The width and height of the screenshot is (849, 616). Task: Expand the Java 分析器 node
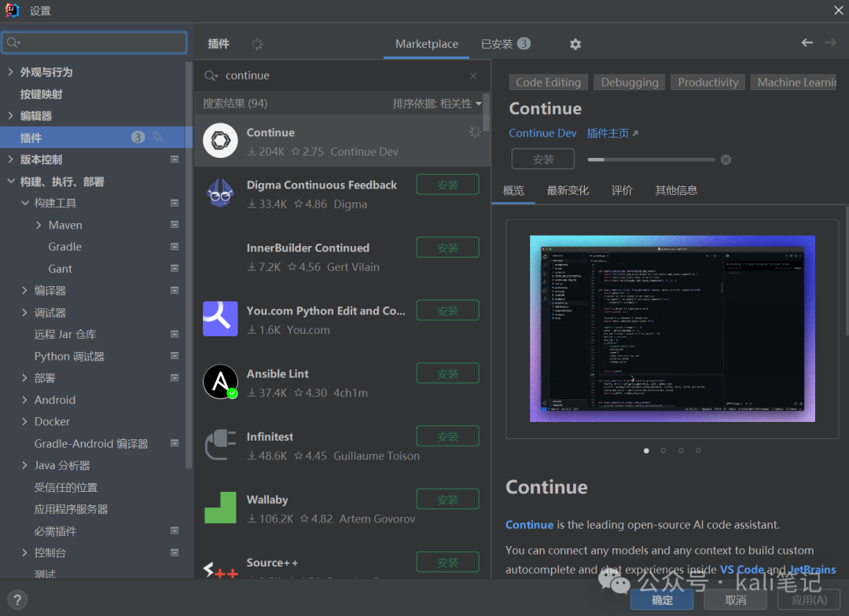click(x=25, y=465)
